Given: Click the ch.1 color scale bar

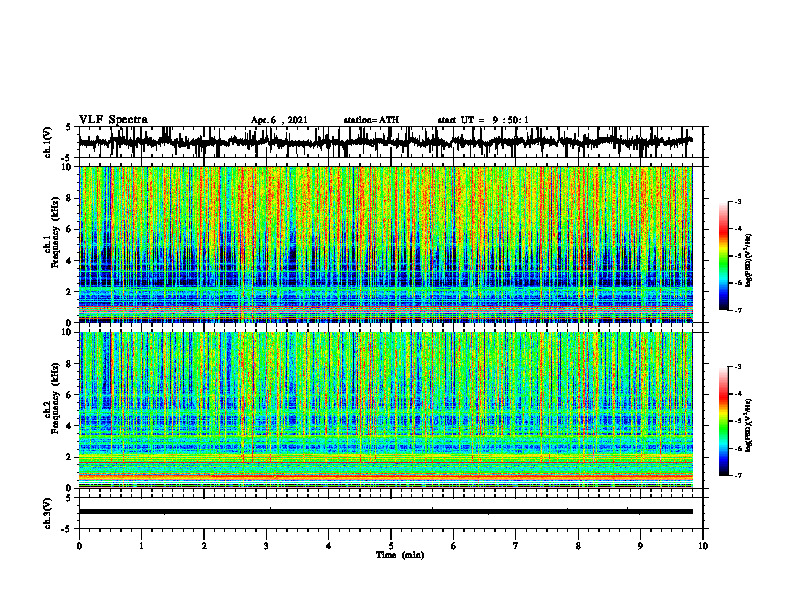Looking at the screenshot, I should point(724,256).
